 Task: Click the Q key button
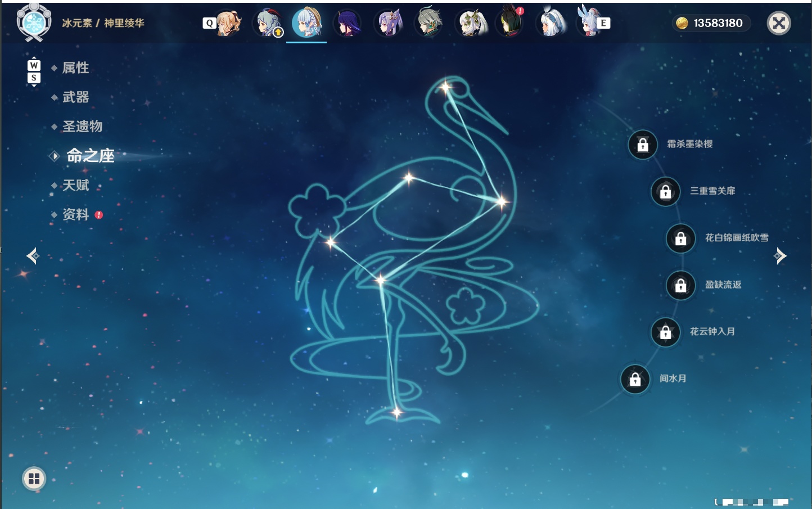click(209, 23)
